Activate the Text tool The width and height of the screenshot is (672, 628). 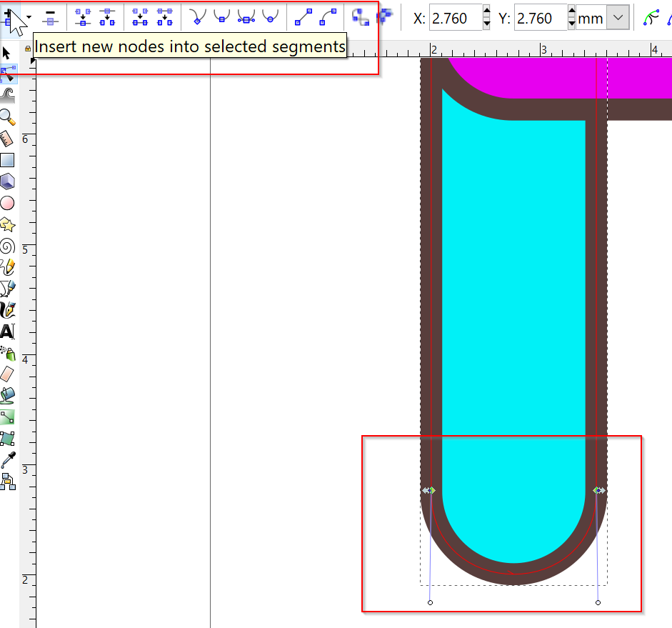(7, 332)
